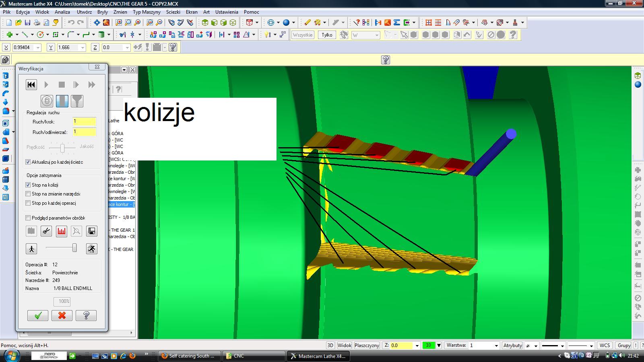Click the red chart compare icon
644x362 pixels.
tap(61, 231)
